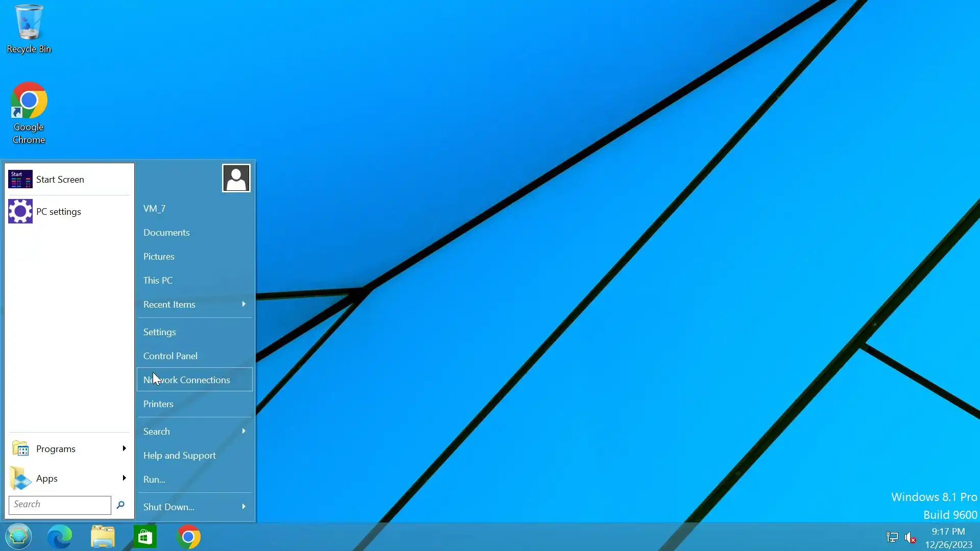980x551 pixels.
Task: Open Control Panel from the start menu
Action: pos(170,356)
